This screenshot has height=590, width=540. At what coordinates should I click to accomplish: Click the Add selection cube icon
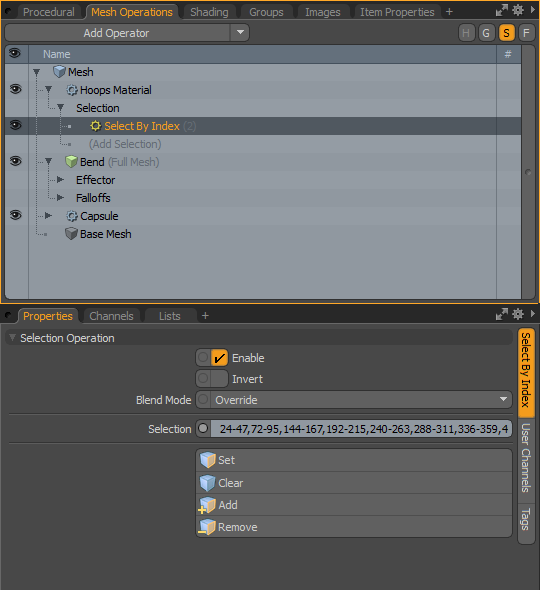coord(207,505)
